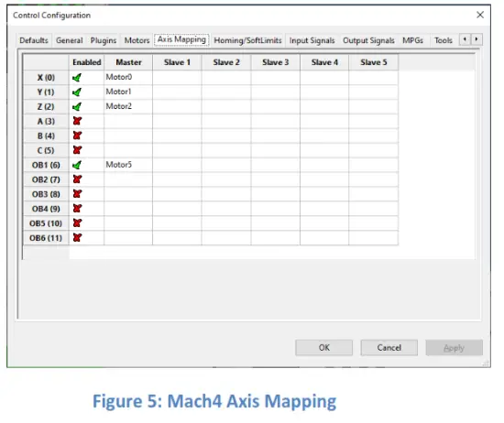
Task: Enable the OB2 (7) axis red cross
Action: [x=77, y=179]
